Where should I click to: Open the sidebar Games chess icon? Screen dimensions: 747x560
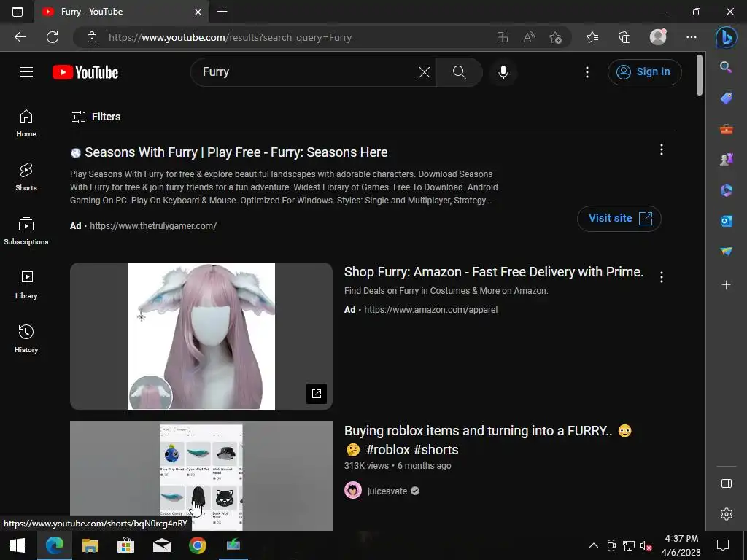pyautogui.click(x=726, y=160)
